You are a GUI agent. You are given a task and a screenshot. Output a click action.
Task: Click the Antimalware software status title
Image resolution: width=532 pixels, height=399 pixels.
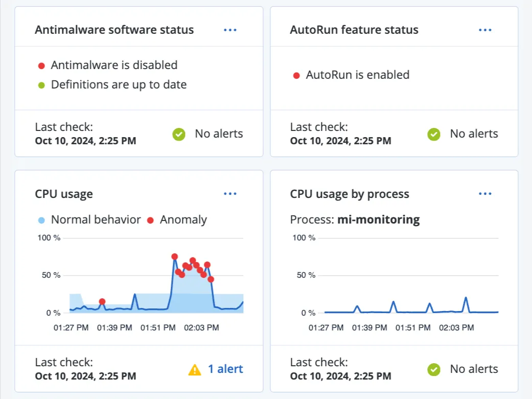(114, 30)
